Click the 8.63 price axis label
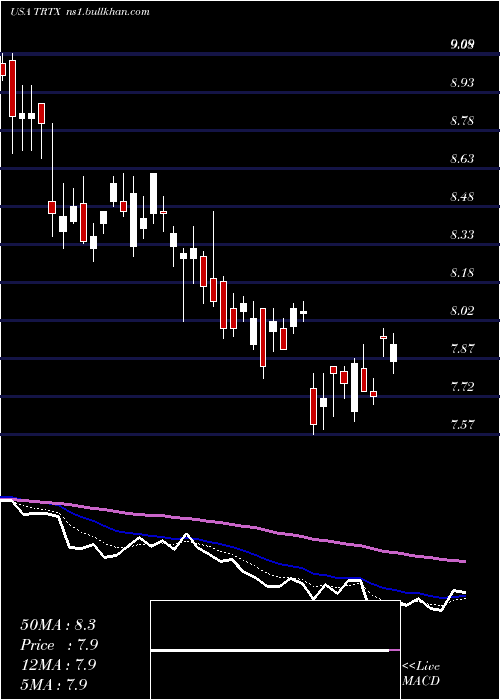The height and width of the screenshot is (700, 500). pos(462,158)
